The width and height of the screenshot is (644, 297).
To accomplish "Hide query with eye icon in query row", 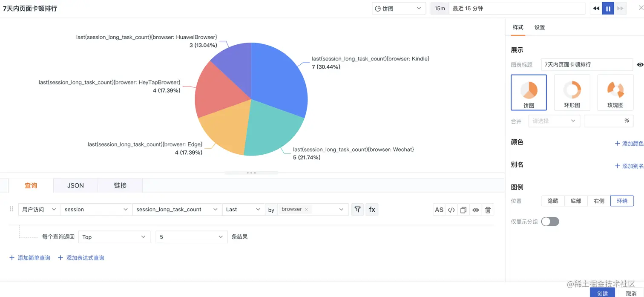I will tap(476, 210).
